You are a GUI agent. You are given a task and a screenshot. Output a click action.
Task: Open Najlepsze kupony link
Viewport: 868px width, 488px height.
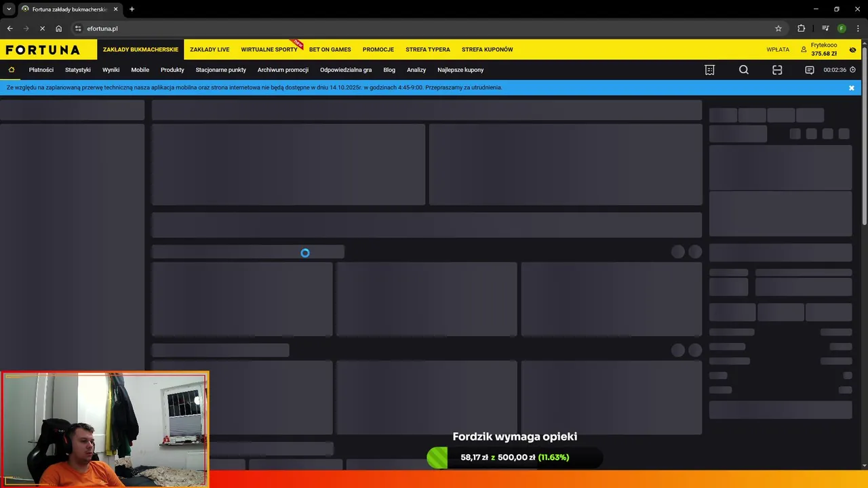click(x=460, y=70)
